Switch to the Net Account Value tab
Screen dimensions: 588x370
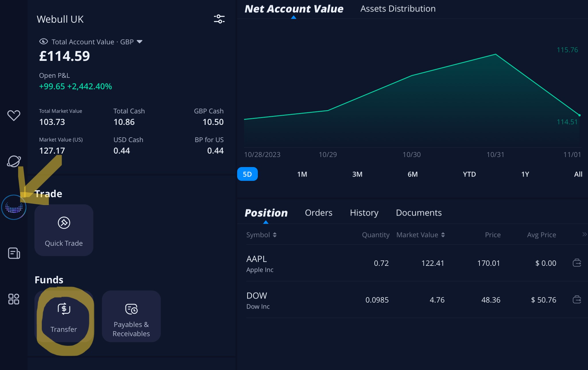pyautogui.click(x=294, y=9)
